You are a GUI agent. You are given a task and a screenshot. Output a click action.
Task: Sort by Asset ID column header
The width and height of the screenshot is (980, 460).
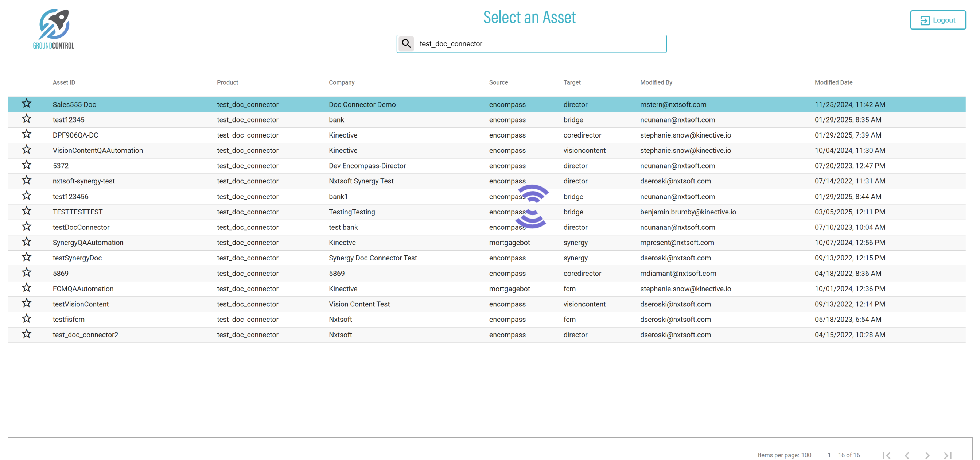point(64,82)
